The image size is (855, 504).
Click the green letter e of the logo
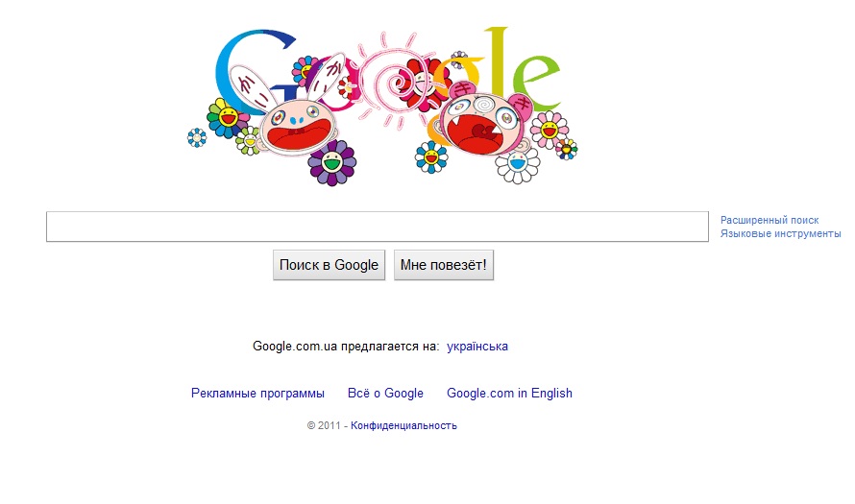(x=537, y=82)
